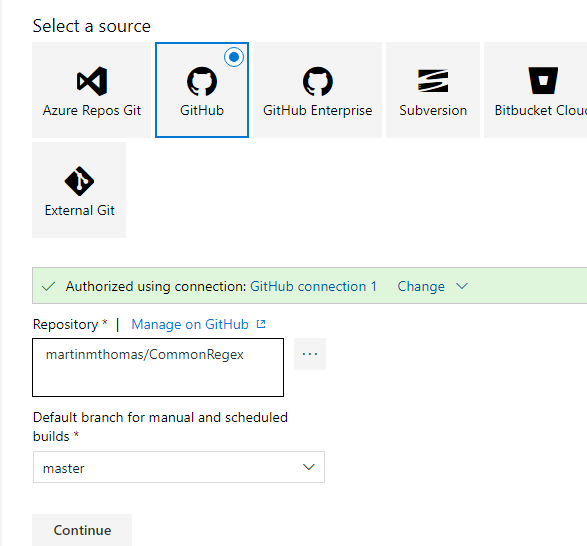Select the Azure Repos Git source tile

[91, 90]
